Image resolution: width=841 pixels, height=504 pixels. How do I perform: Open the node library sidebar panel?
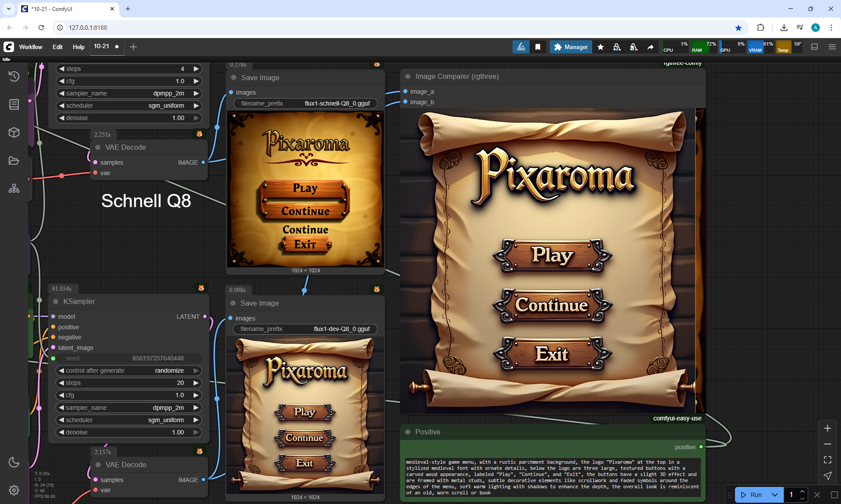pos(14,104)
